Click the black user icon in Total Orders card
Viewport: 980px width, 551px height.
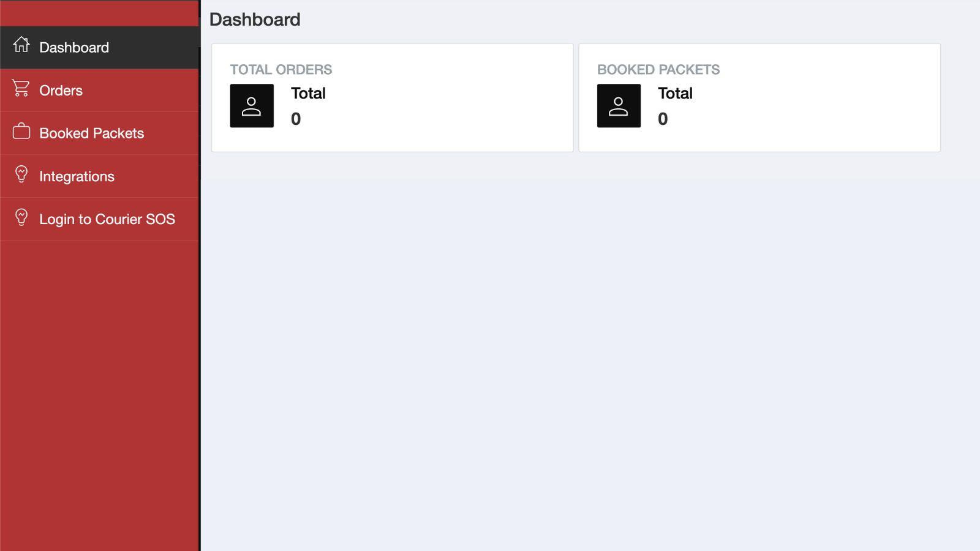coord(251,105)
